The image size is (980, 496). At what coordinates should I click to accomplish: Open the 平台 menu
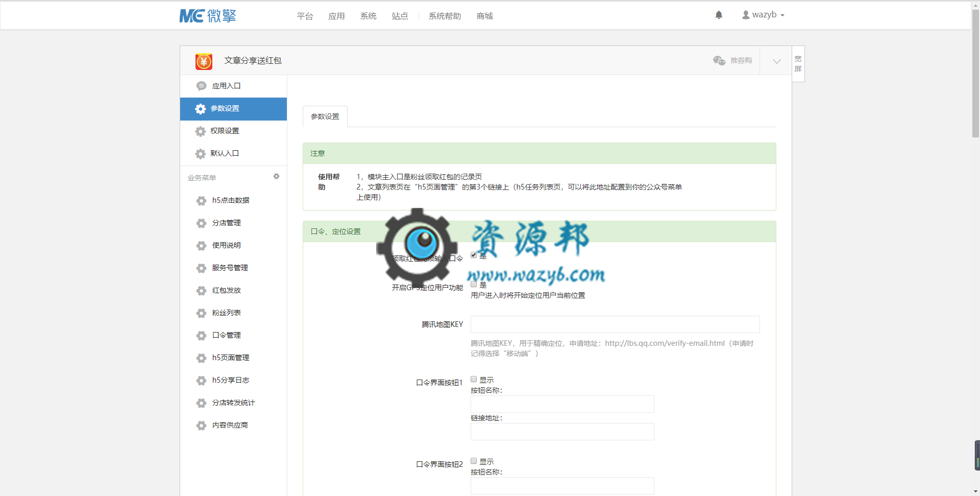coord(305,16)
